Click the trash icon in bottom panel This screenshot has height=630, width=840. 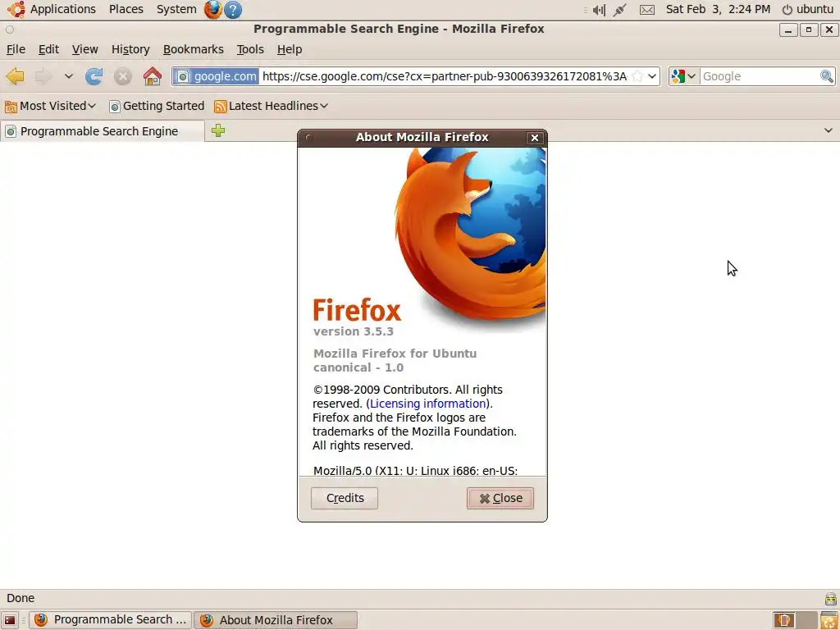click(829, 620)
